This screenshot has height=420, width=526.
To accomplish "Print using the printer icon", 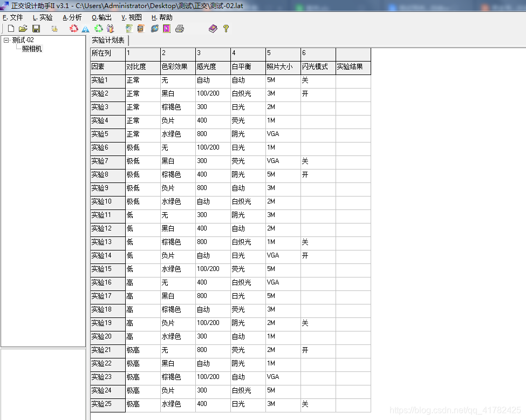I will 180,29.
